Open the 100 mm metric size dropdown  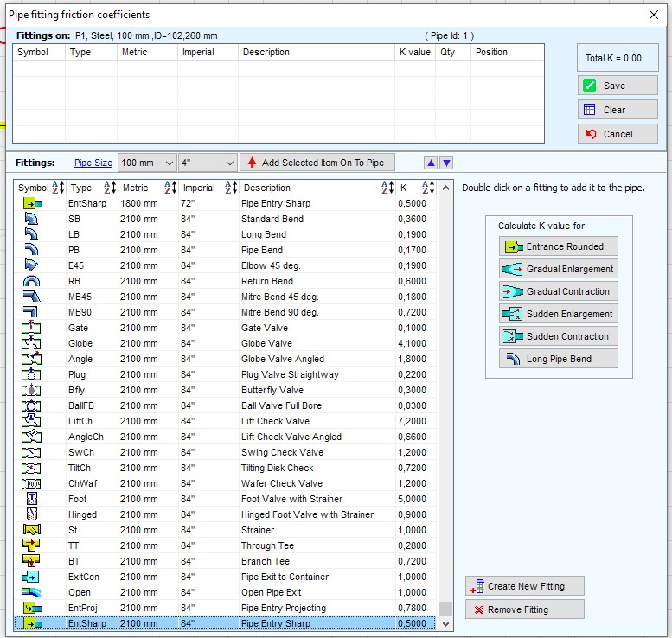point(147,163)
